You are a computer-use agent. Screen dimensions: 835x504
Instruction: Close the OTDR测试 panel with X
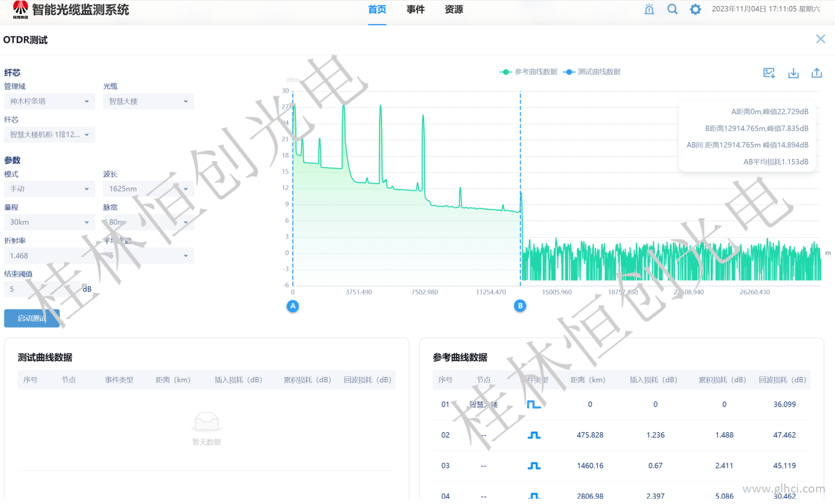point(820,39)
